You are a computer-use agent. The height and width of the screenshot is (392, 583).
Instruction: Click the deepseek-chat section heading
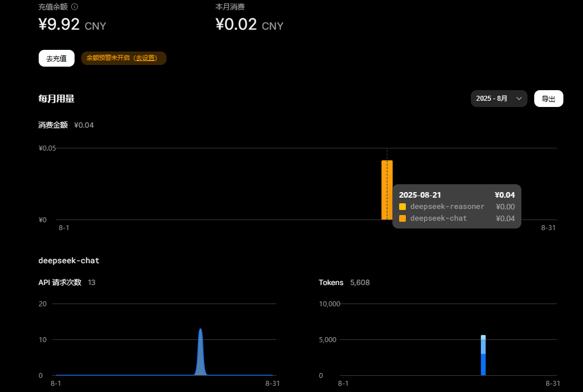pos(69,260)
